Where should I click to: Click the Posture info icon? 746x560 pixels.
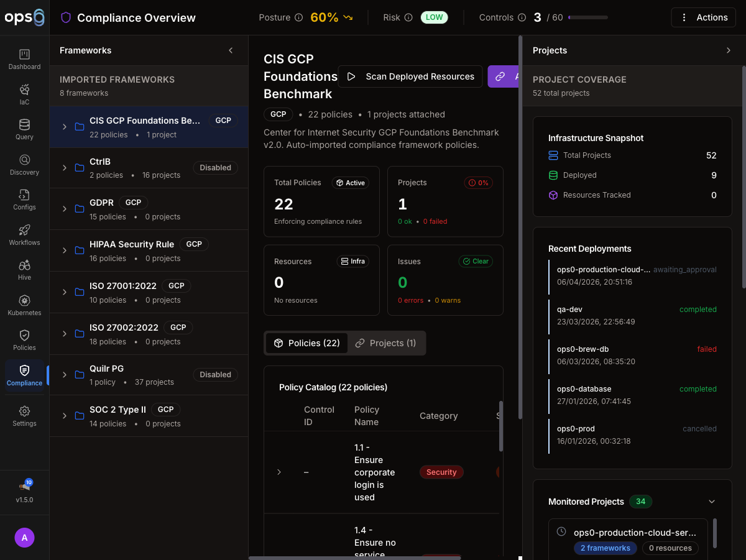pos(298,17)
